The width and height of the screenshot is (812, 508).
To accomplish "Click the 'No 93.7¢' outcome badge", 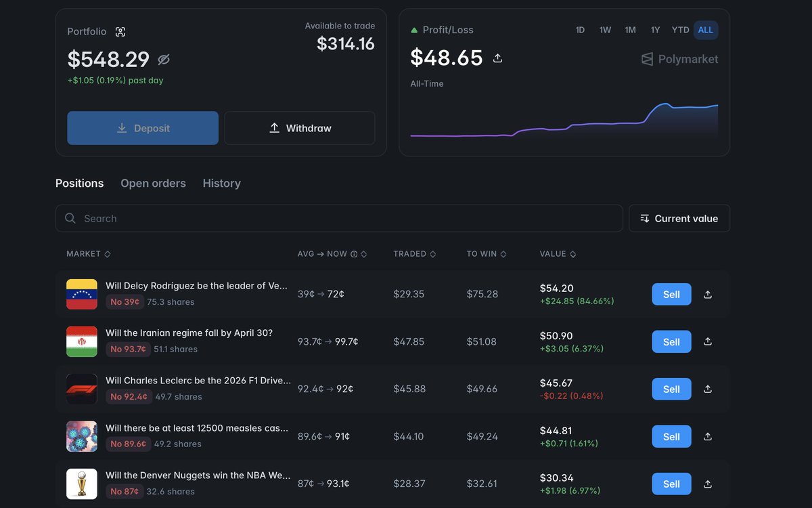I will tap(128, 350).
